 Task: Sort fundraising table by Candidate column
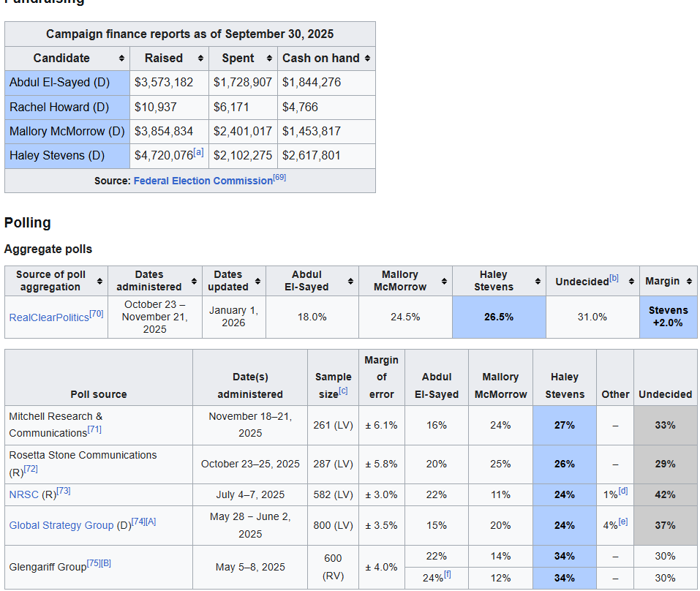[121, 59]
